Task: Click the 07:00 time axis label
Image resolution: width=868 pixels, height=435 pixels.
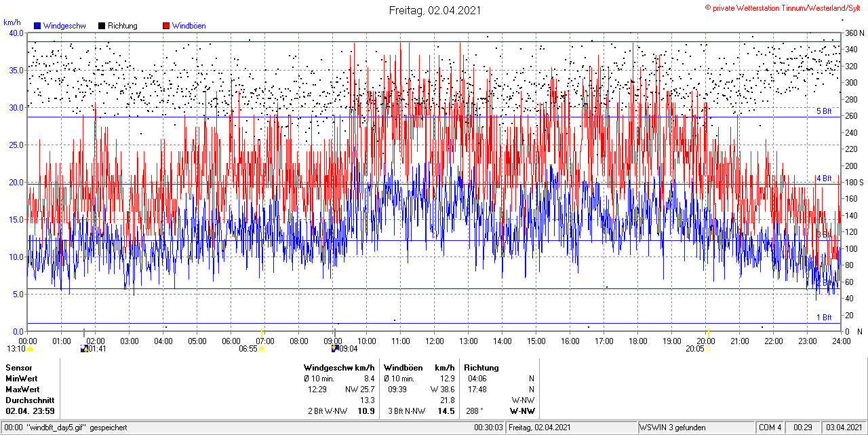Action: pos(265,341)
